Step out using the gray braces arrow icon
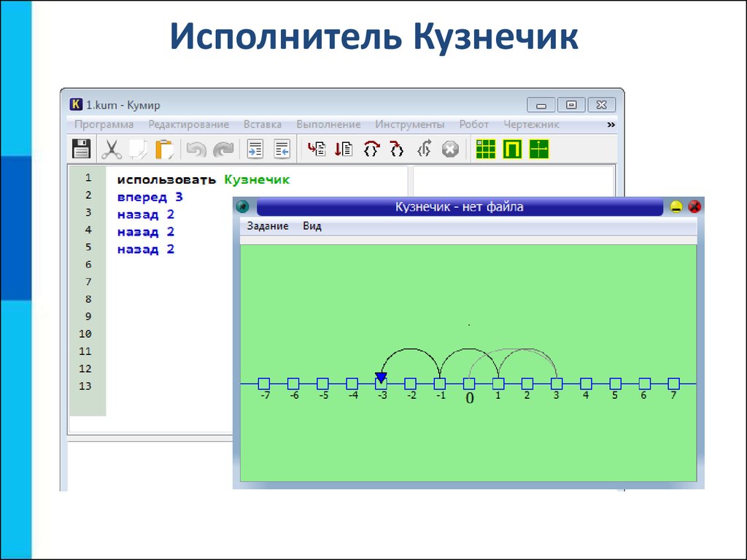This screenshot has height=560, width=747. [424, 149]
